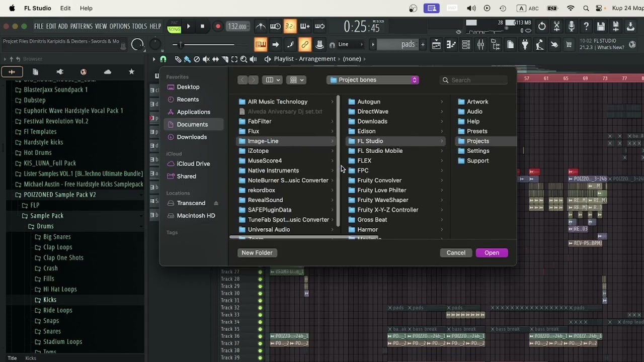644x362 pixels.
Task: Open the column view mode dropdown
Action: (273, 80)
